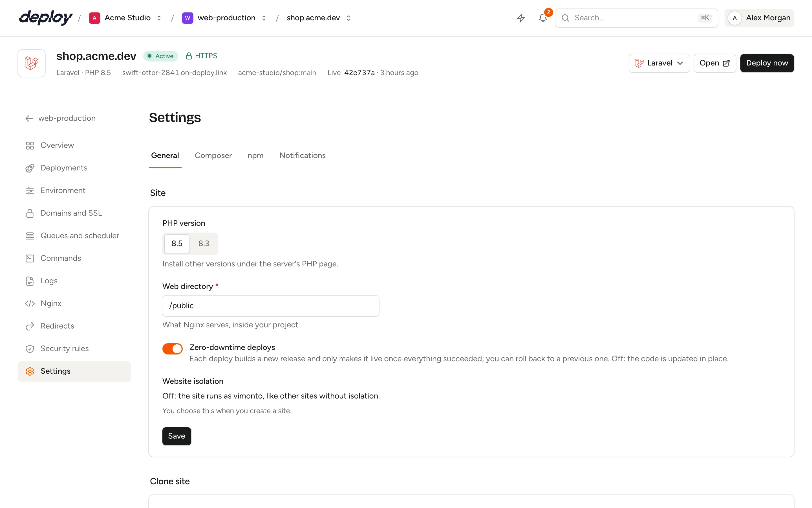Click the Settings gear icon in sidebar
This screenshot has height=508, width=812.
[30, 371]
